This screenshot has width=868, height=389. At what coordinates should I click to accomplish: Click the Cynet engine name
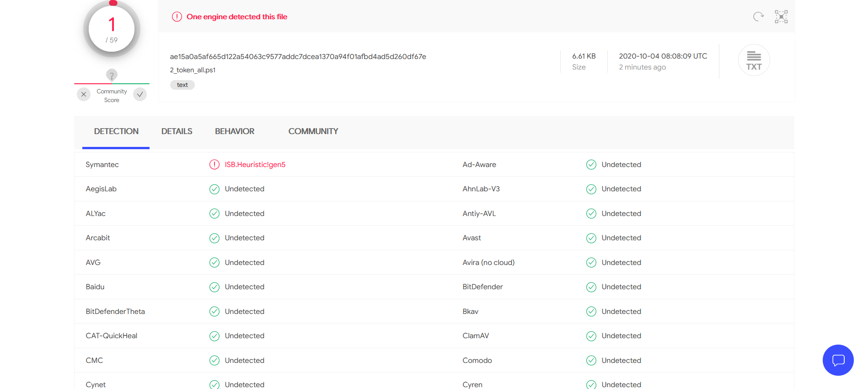point(96,384)
